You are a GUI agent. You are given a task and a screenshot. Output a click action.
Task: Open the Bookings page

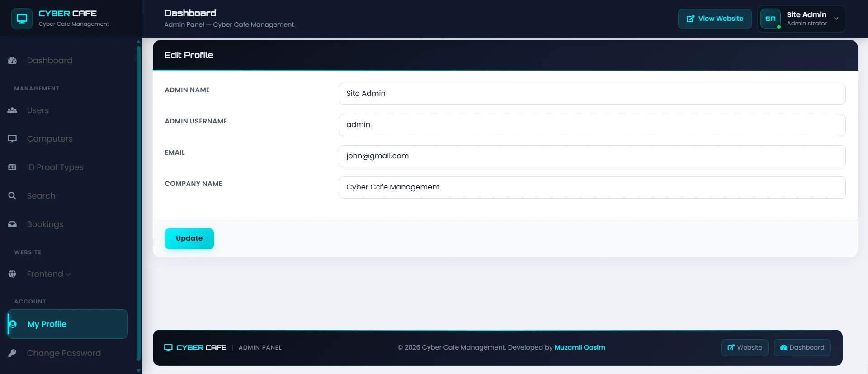click(x=68, y=224)
